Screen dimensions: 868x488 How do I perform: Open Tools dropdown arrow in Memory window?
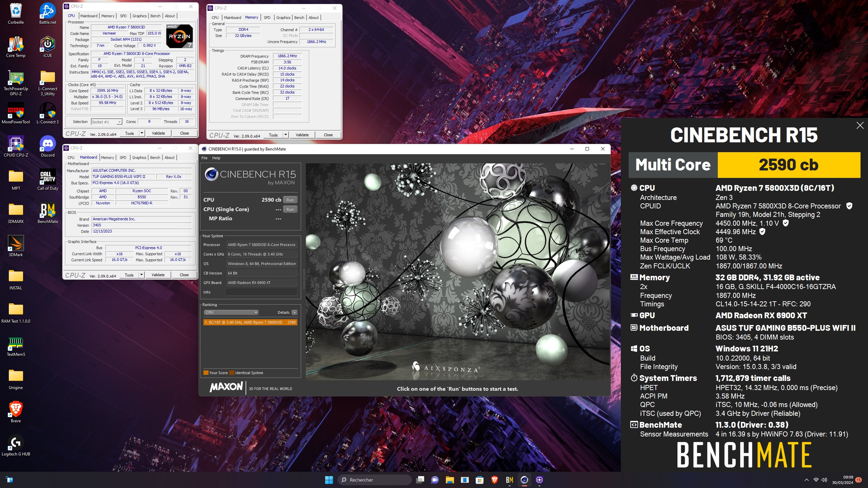[286, 135]
